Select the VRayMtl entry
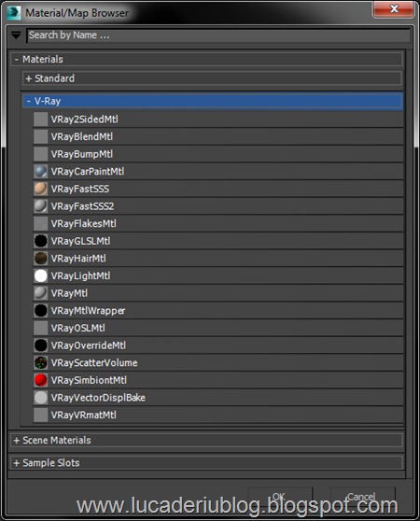Screen dimensions: 420x521 pos(218,293)
